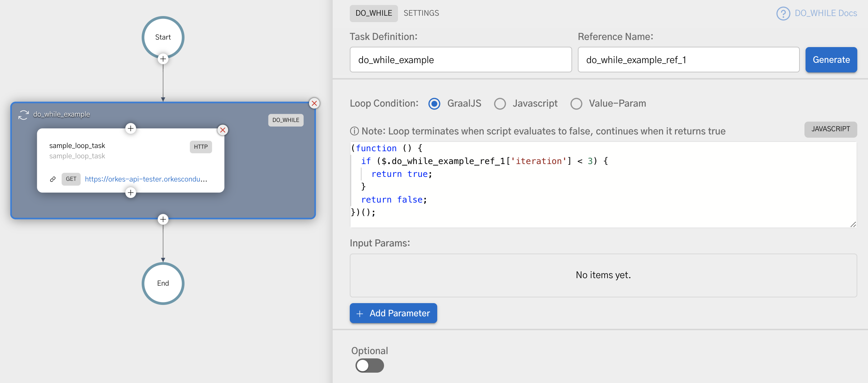Click the link icon next to GET
This screenshot has width=868, height=383.
click(53, 179)
